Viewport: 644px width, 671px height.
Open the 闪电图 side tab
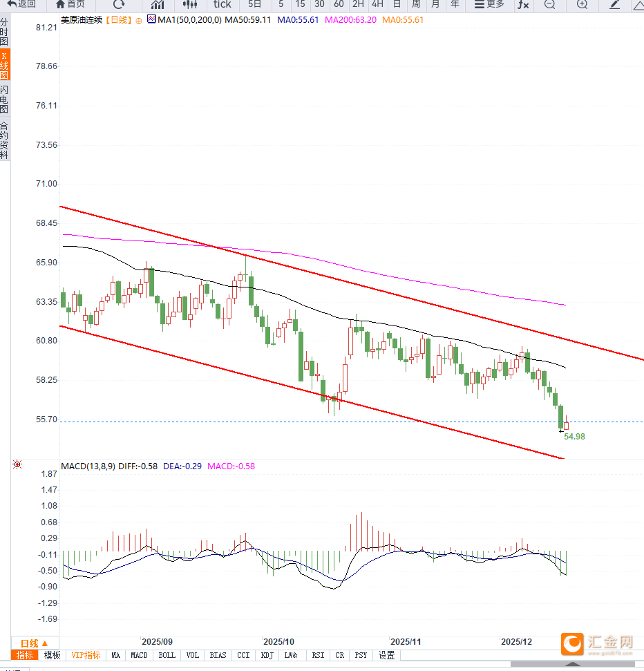[4, 99]
